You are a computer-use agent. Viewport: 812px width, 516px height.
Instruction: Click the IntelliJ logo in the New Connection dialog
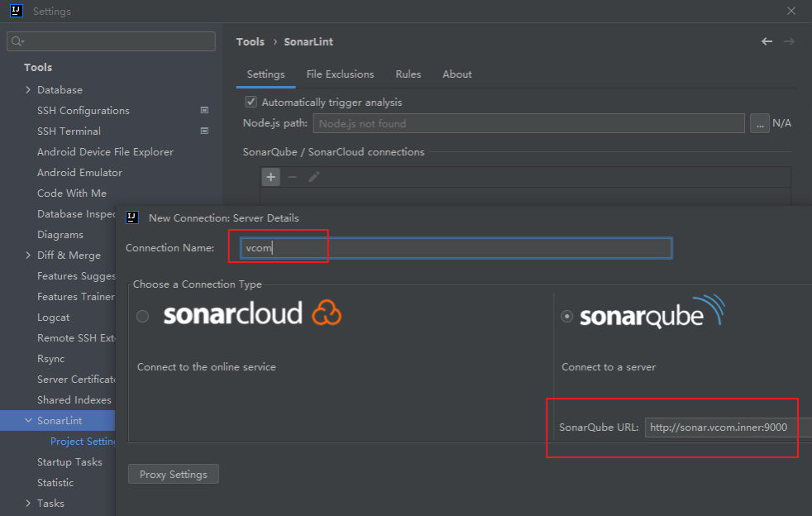click(x=132, y=217)
